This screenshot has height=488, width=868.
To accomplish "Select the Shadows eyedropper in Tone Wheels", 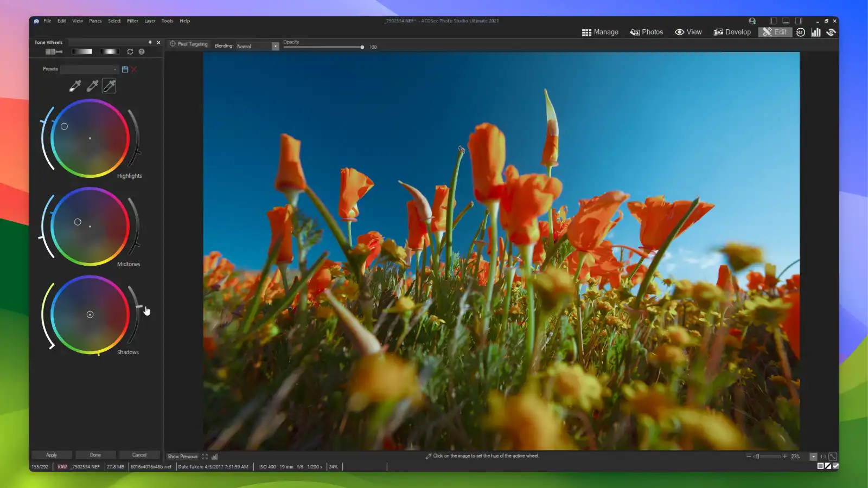I will coord(108,86).
